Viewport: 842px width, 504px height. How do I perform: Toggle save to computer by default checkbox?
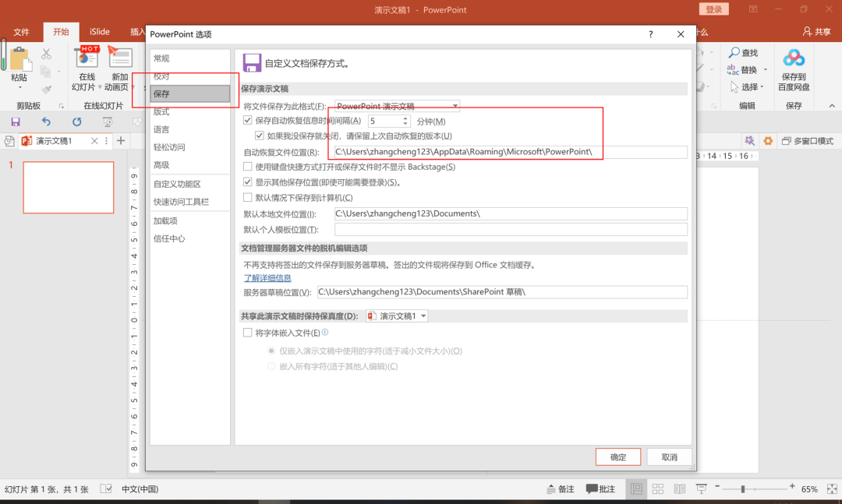pos(248,197)
